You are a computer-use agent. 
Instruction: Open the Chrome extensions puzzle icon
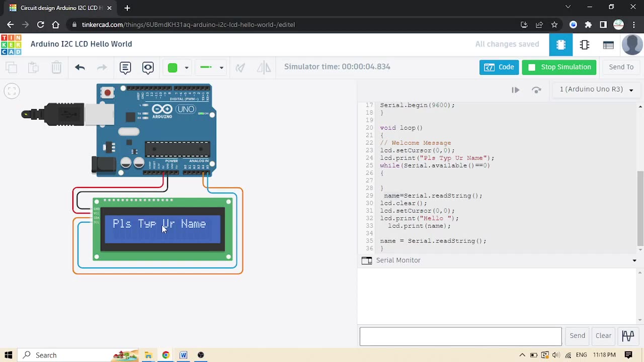[588, 25]
